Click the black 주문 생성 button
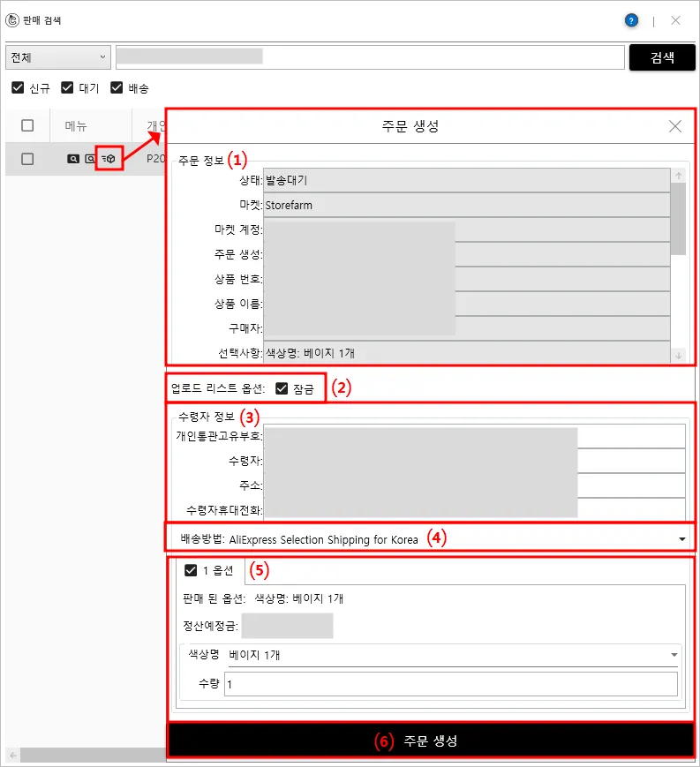Image resolution: width=700 pixels, height=767 pixels. [431, 741]
